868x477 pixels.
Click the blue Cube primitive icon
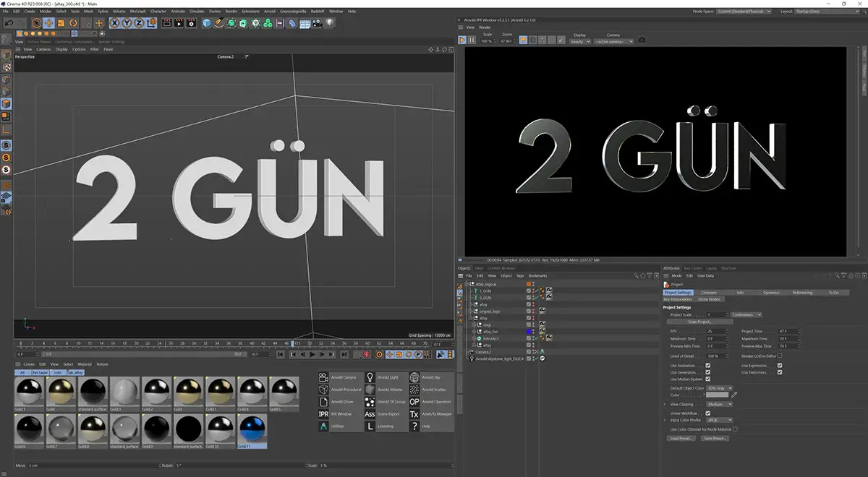coord(207,22)
